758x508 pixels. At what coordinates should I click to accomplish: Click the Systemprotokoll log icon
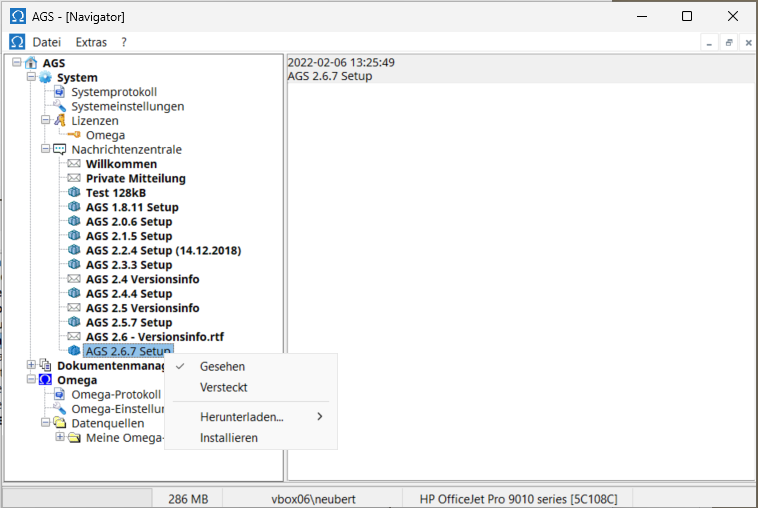60,92
